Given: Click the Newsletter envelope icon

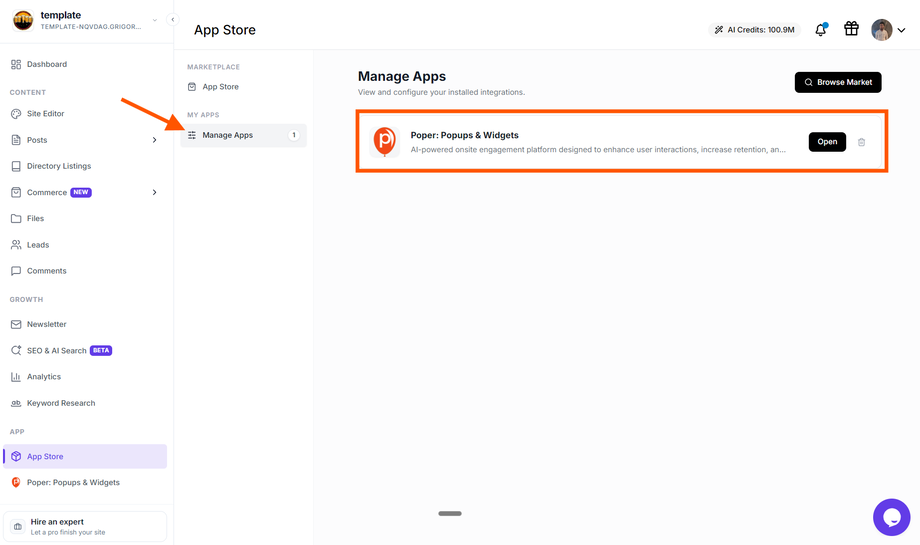Looking at the screenshot, I should [16, 324].
